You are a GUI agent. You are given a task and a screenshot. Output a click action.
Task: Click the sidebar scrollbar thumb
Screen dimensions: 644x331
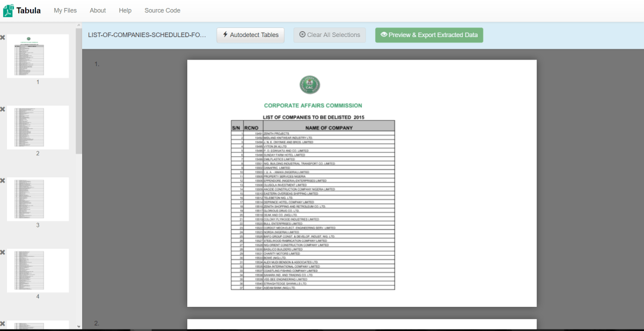pyautogui.click(x=79, y=91)
